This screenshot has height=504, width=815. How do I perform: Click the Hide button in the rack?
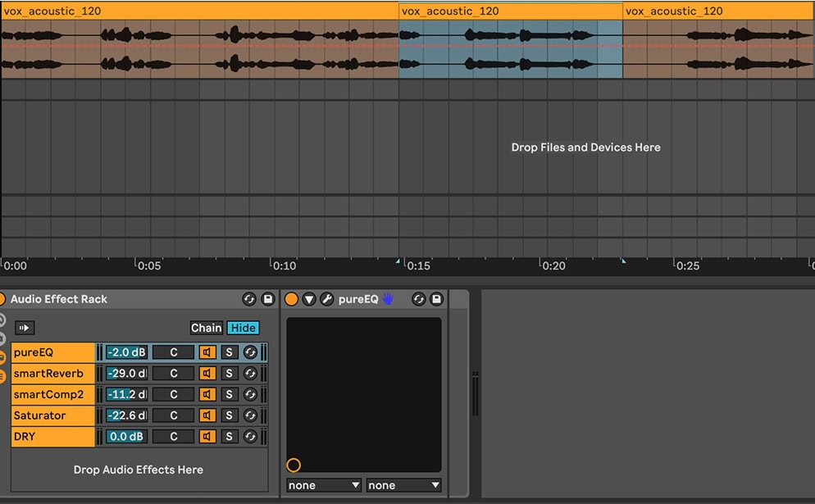coord(244,328)
